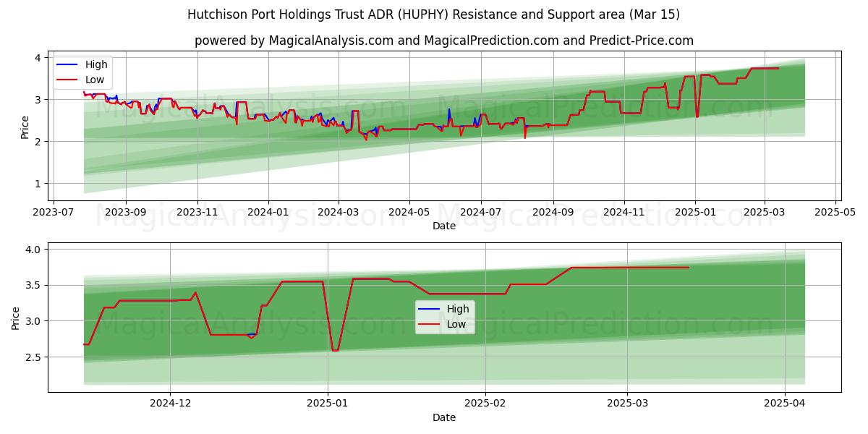Click the 'powered by MagicalAnalysis.com' subtitle
The height and width of the screenshot is (434, 868).
(x=443, y=41)
